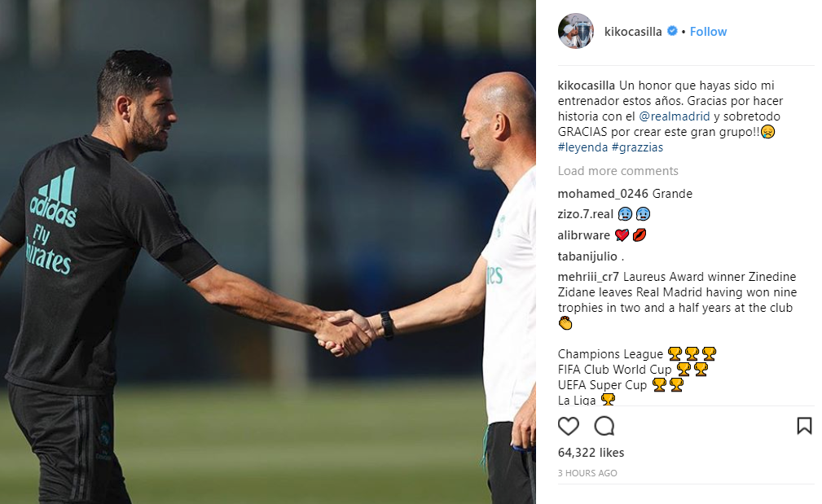This screenshot has width=822, height=504.
Task: Open comments with the speech bubble icon
Action: [604, 426]
